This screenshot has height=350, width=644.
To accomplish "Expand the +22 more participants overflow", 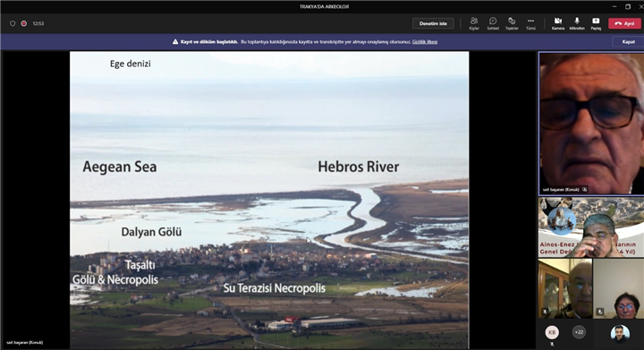I will pos(579,332).
